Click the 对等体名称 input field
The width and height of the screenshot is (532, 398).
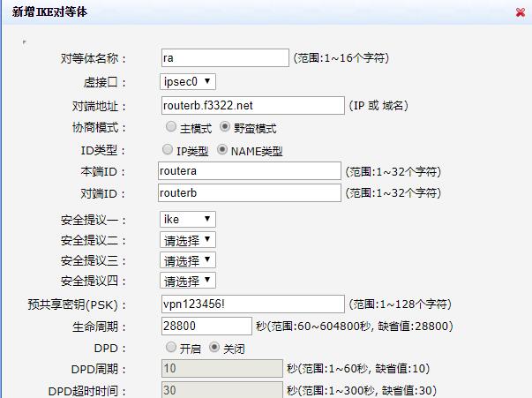(224, 58)
